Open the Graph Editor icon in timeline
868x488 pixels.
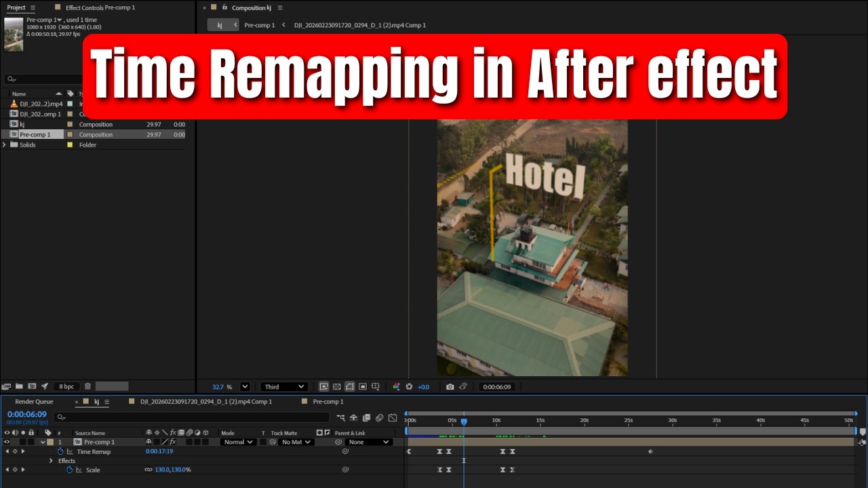392,418
